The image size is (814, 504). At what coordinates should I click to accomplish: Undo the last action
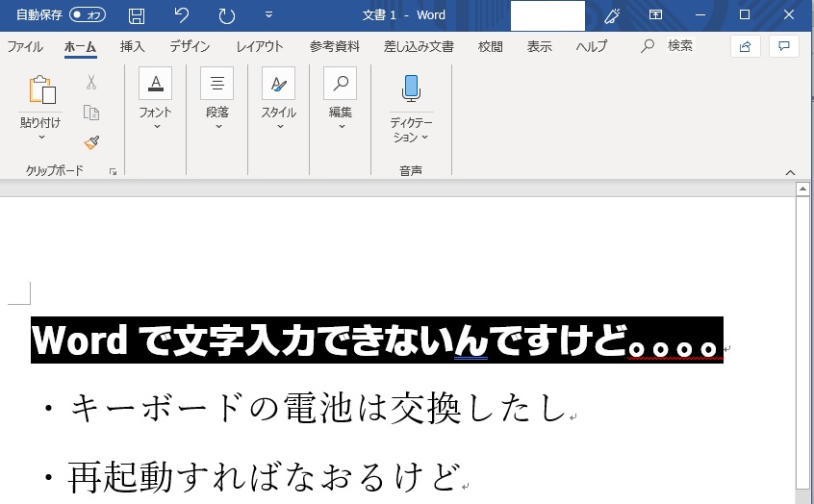[181, 15]
